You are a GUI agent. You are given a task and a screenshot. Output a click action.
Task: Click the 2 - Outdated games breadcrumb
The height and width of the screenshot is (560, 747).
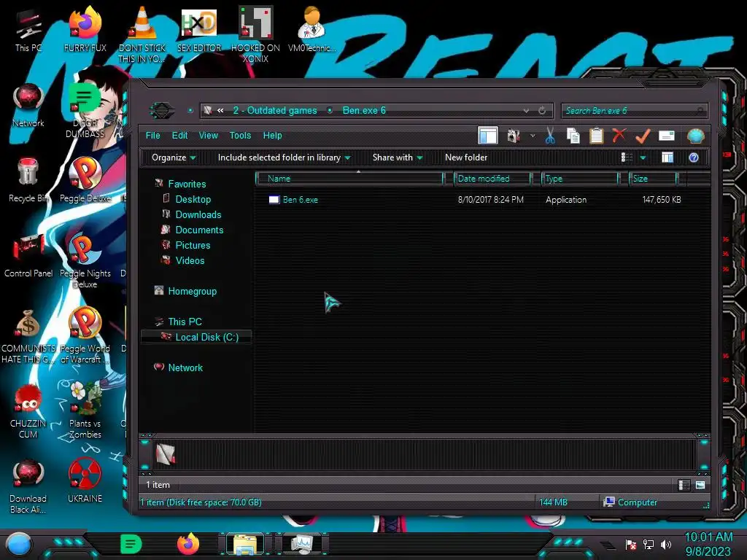point(275,111)
